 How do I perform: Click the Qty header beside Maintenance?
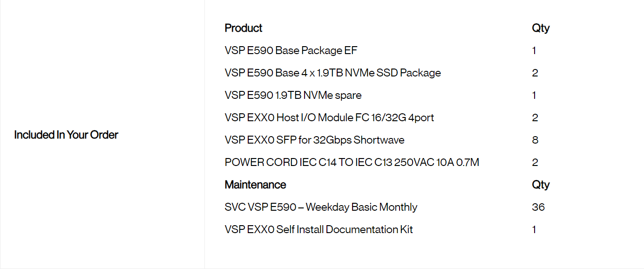541,185
